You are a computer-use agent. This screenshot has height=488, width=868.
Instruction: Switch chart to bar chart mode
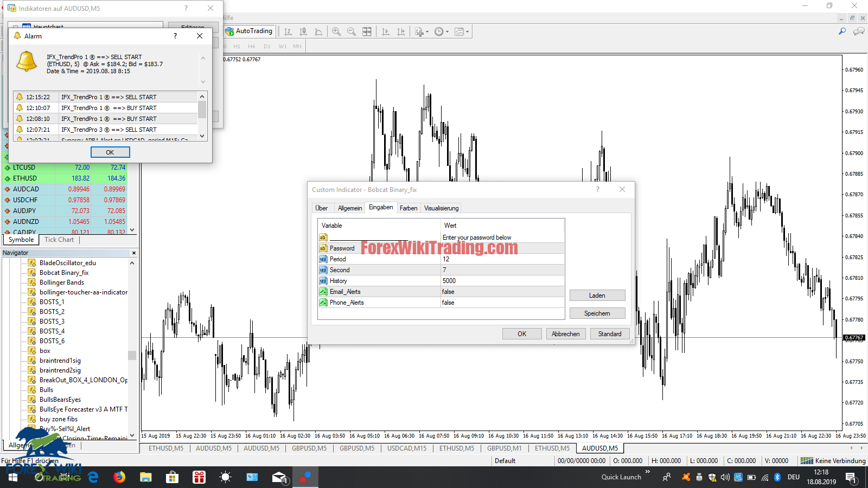(288, 31)
